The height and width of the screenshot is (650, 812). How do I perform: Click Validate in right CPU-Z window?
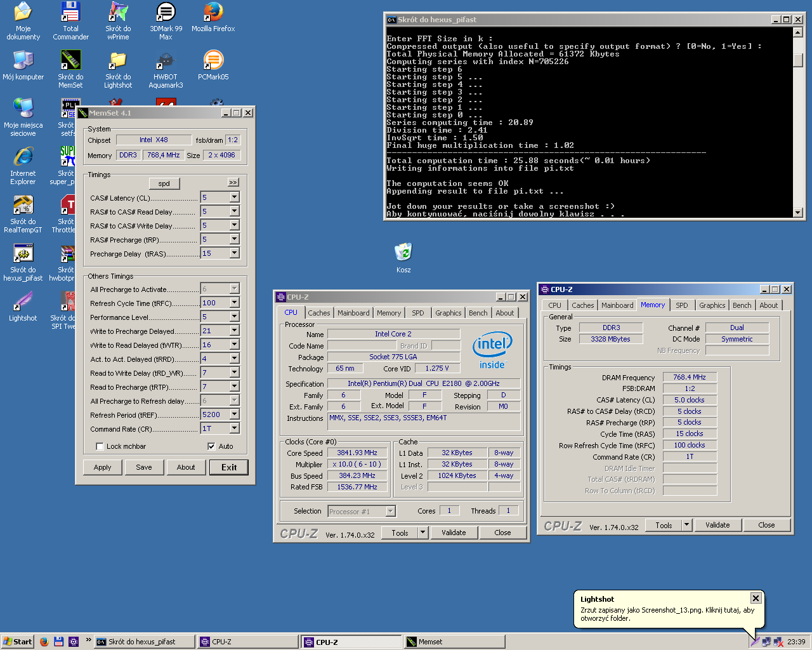point(717,525)
